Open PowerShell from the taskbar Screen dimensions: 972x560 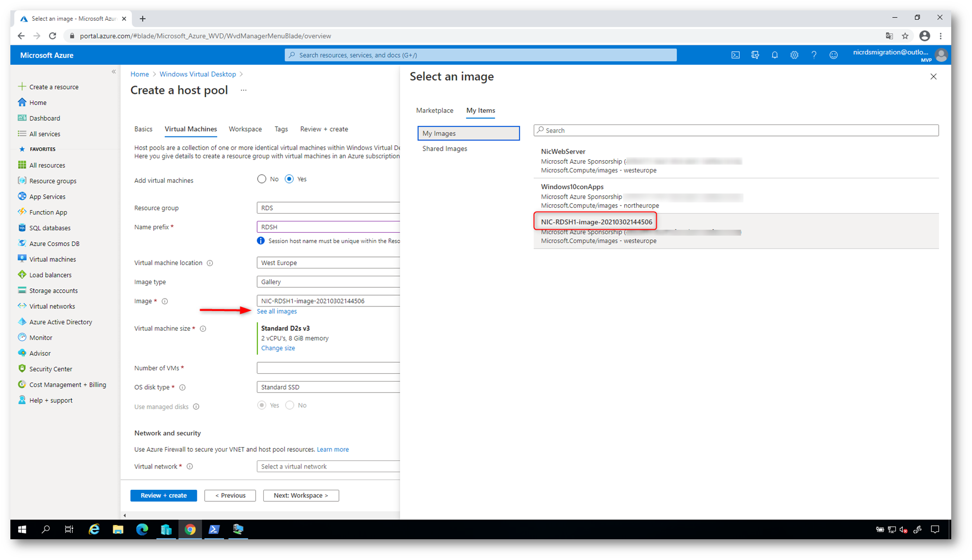pyautogui.click(x=214, y=529)
